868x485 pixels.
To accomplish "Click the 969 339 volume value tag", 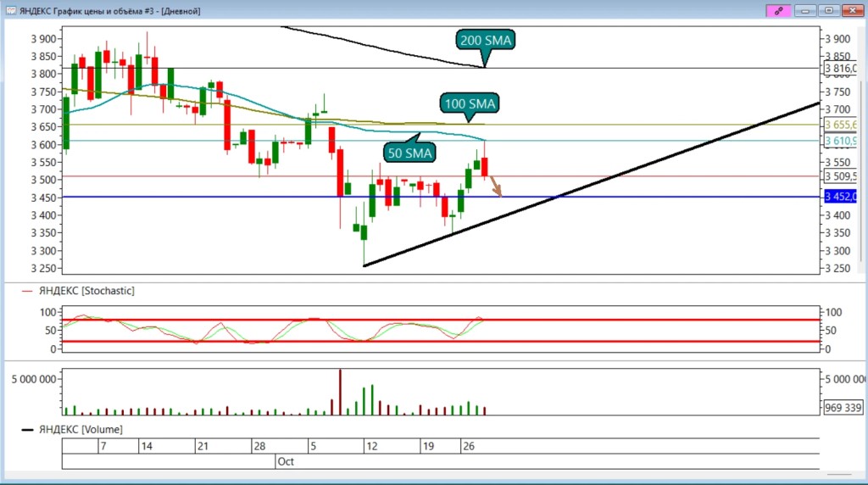I will coord(843,408).
